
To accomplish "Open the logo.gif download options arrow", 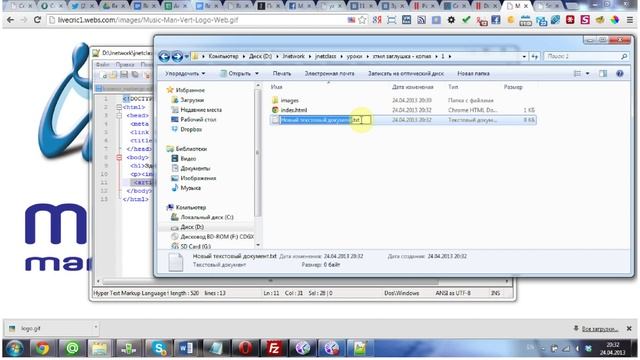I will 96,327.
